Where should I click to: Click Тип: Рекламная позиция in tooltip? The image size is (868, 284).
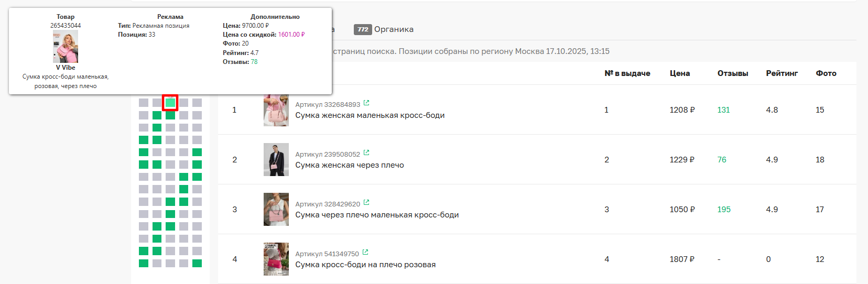coord(154,26)
